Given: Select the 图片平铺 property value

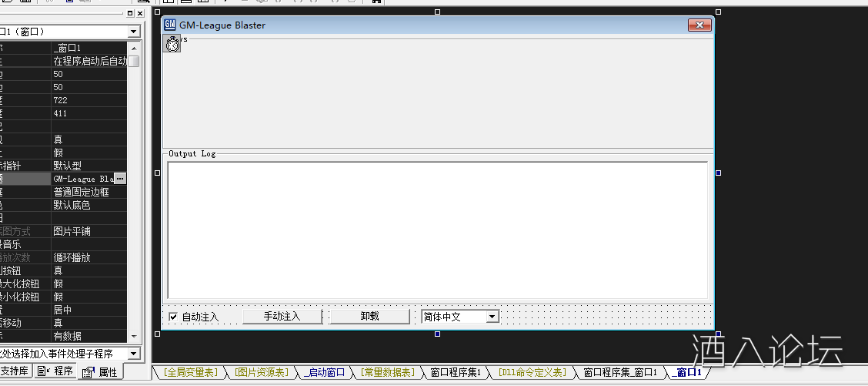Looking at the screenshot, I should (x=89, y=231).
